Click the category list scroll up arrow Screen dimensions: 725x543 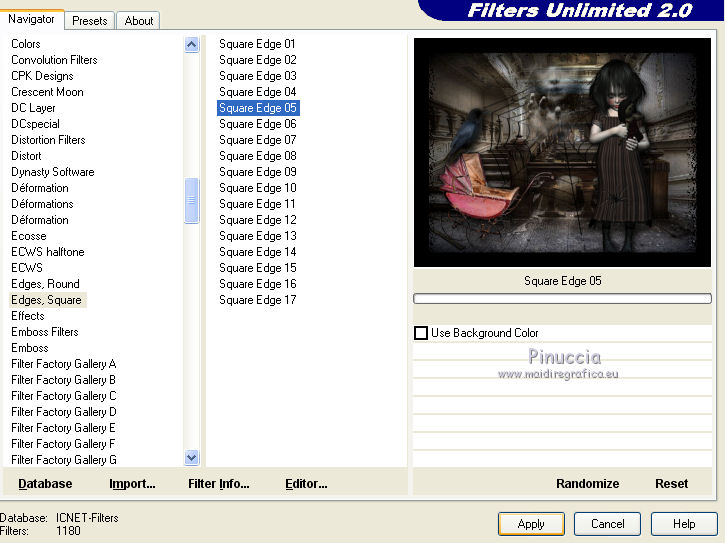click(191, 44)
